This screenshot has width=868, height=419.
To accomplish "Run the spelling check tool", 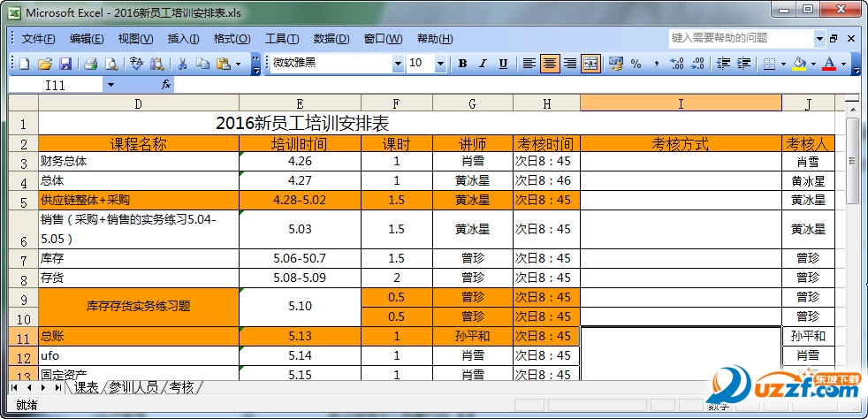I will pyautogui.click(x=136, y=64).
